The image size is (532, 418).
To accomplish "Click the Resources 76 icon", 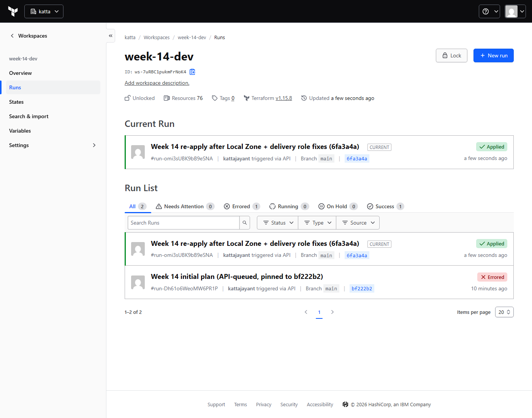I will [167, 98].
